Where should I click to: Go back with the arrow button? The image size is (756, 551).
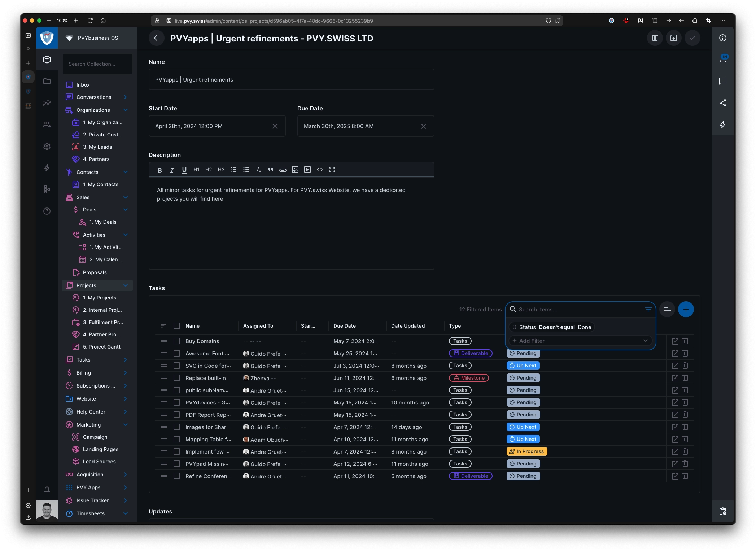pos(157,38)
